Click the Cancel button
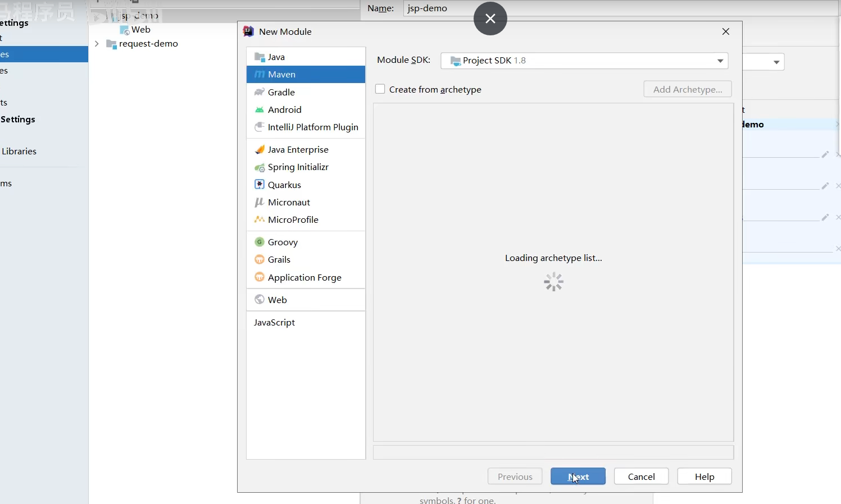Image resolution: width=841 pixels, height=504 pixels. tap(641, 476)
